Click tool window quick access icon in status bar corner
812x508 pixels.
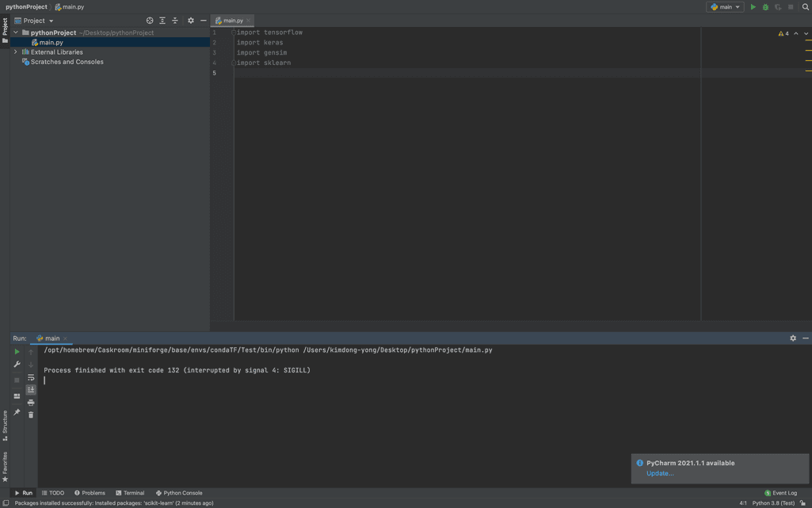pos(6,502)
